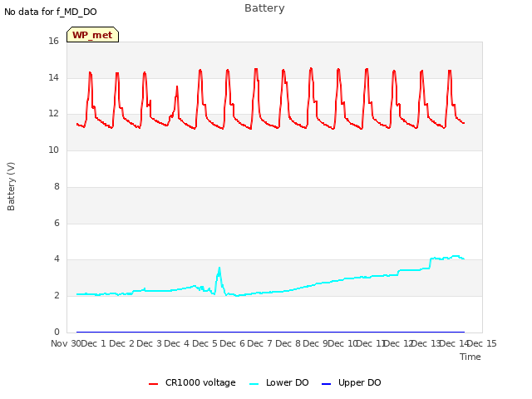Screen dimensions: 532x399
Task: Click the 8 y-axis tick label
Action: 57,186
